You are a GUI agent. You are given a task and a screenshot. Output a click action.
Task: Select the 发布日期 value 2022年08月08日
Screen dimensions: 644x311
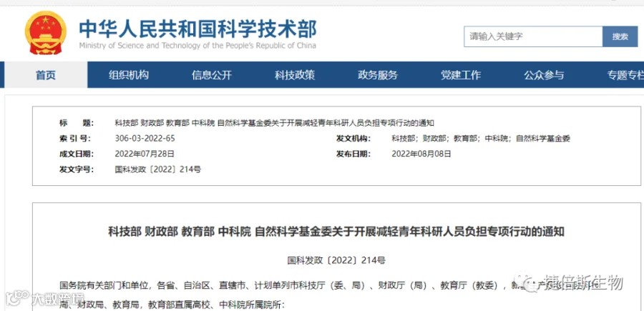point(421,154)
